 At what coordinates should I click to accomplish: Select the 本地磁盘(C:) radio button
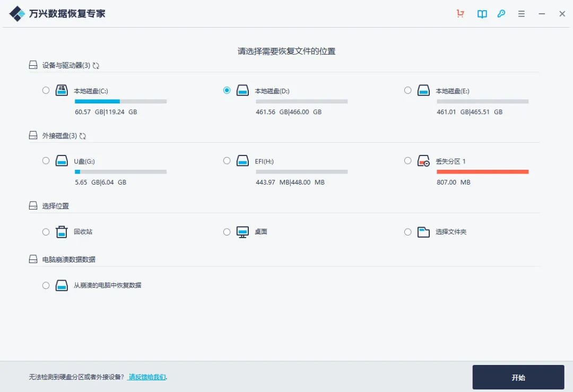tap(46, 90)
